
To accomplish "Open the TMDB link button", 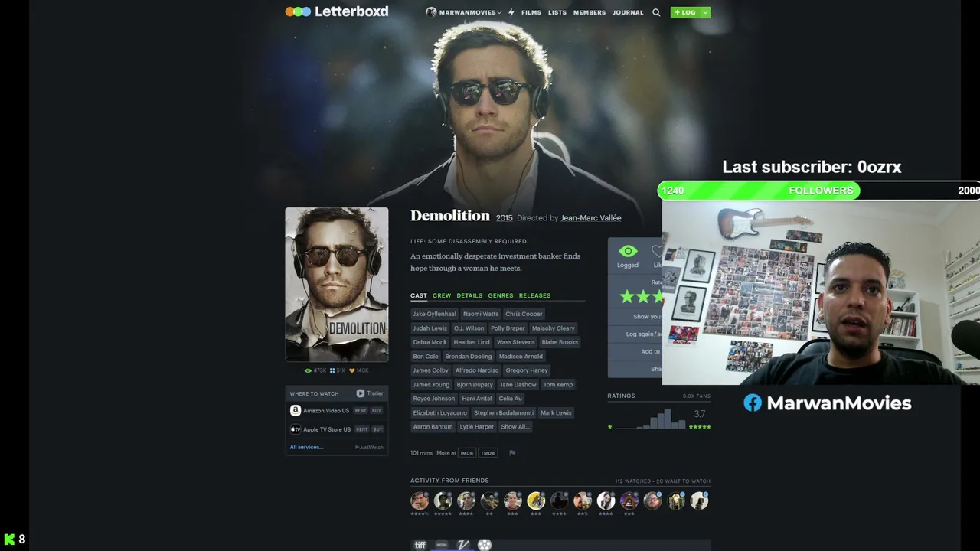I will (x=488, y=453).
